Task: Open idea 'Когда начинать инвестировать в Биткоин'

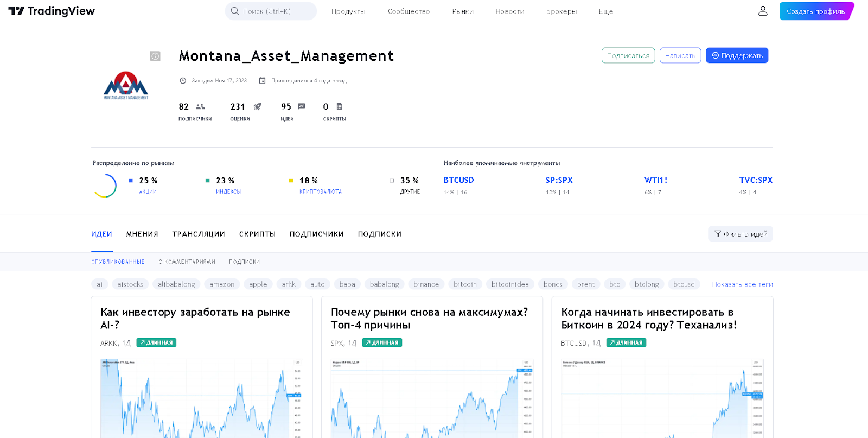Action: pyautogui.click(x=649, y=319)
